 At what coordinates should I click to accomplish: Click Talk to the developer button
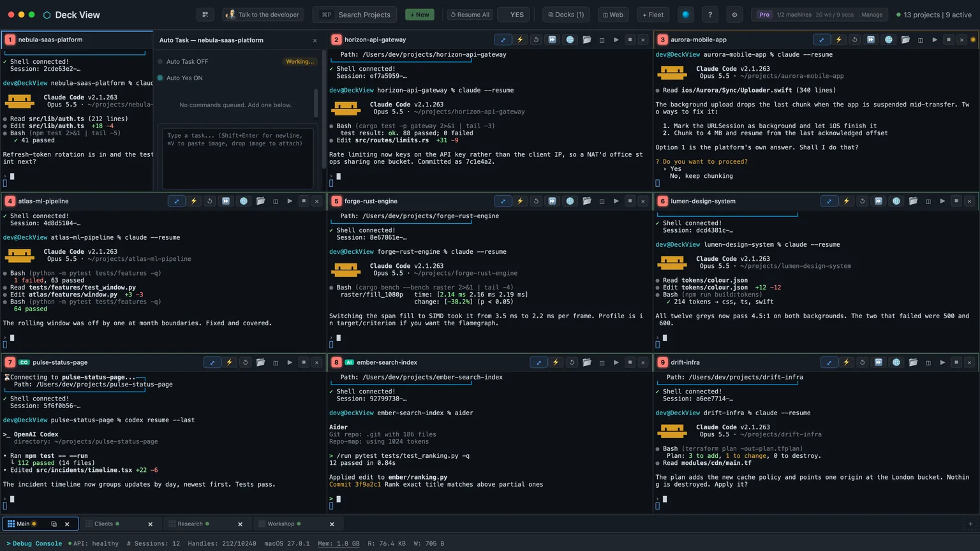coord(263,15)
